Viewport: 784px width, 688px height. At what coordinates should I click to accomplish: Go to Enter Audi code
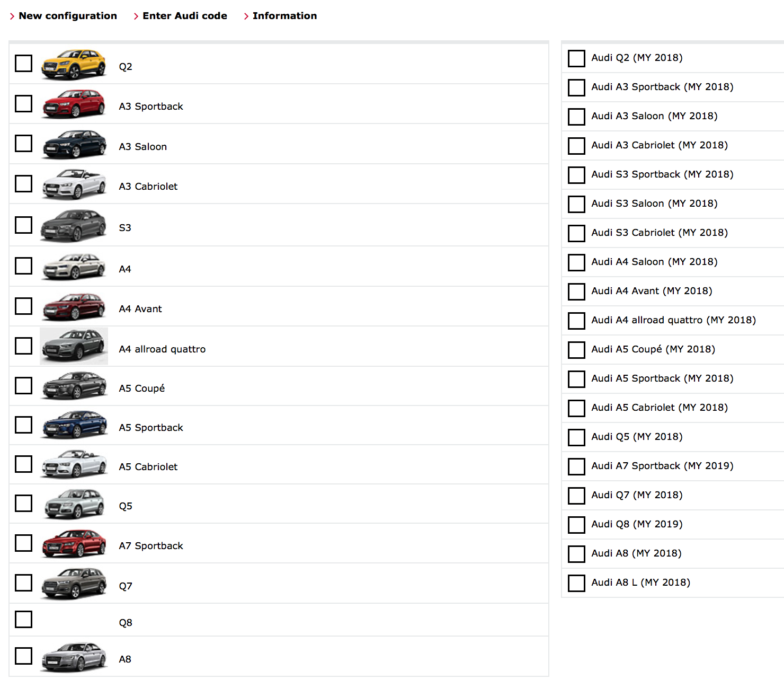(x=184, y=16)
